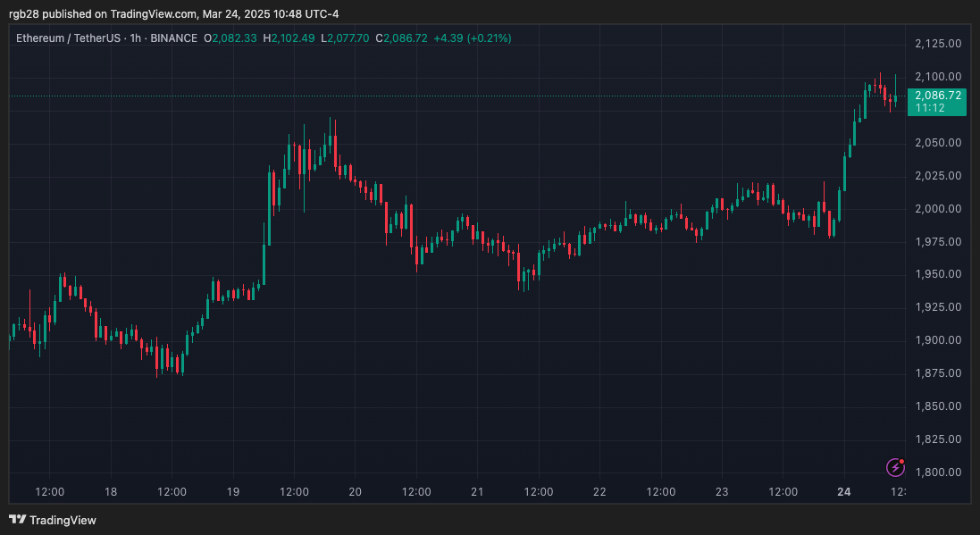Click the TradingView text link at bottom
This screenshot has height=535, width=980.
tap(63, 520)
